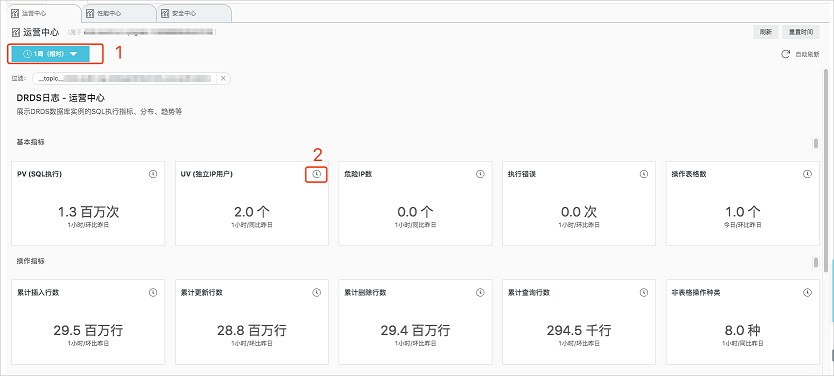Click the 累计删除行数 card title
The image size is (834, 376).
[x=365, y=293]
